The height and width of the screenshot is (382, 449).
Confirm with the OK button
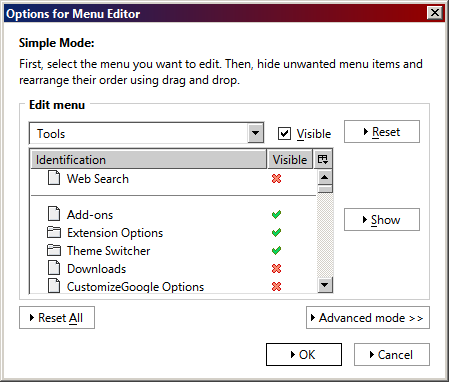pyautogui.click(x=304, y=355)
